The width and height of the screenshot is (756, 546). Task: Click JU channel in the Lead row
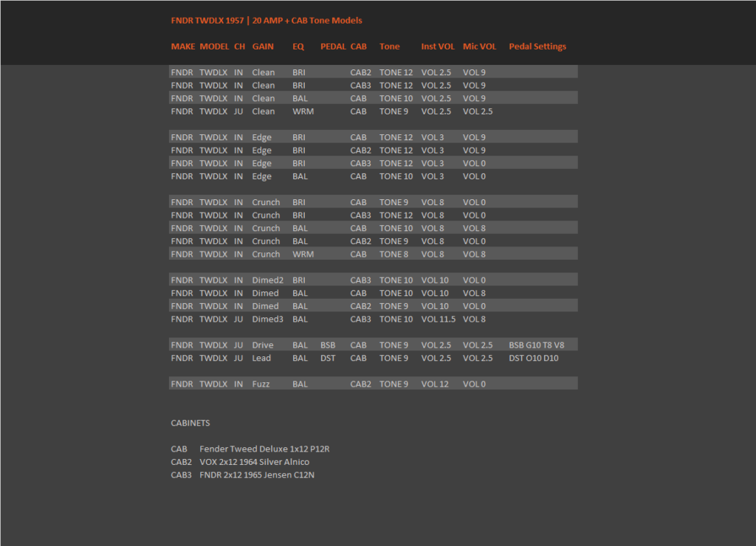pyautogui.click(x=238, y=358)
